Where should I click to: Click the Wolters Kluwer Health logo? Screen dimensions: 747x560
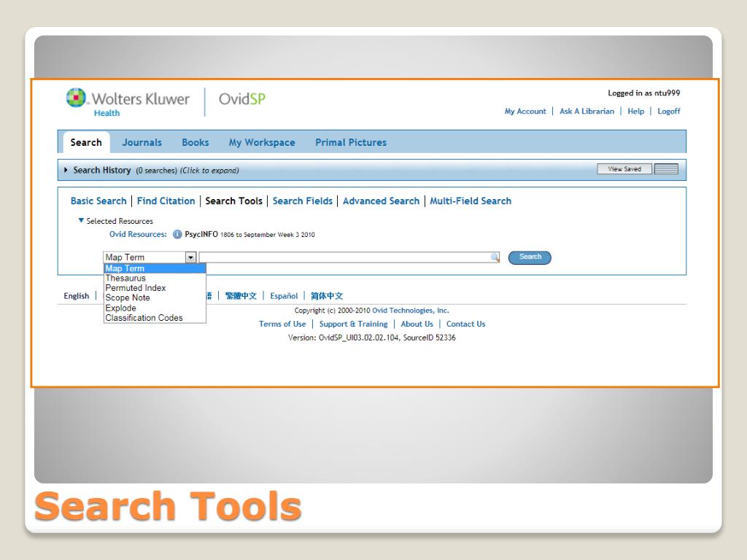128,102
